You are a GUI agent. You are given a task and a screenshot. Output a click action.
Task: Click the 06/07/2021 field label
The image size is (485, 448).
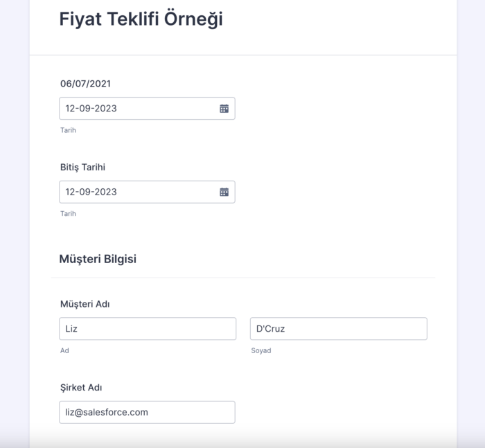85,84
